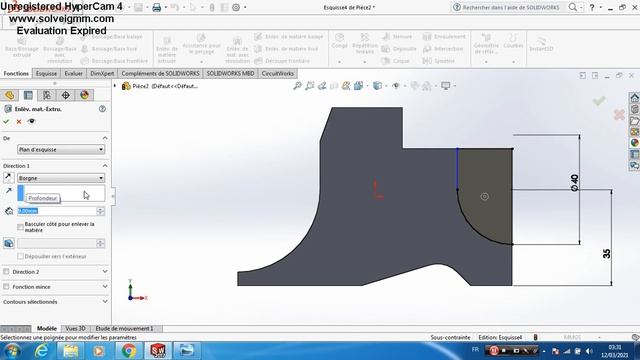Switch to the Vues 3D bottom tab

click(76, 328)
